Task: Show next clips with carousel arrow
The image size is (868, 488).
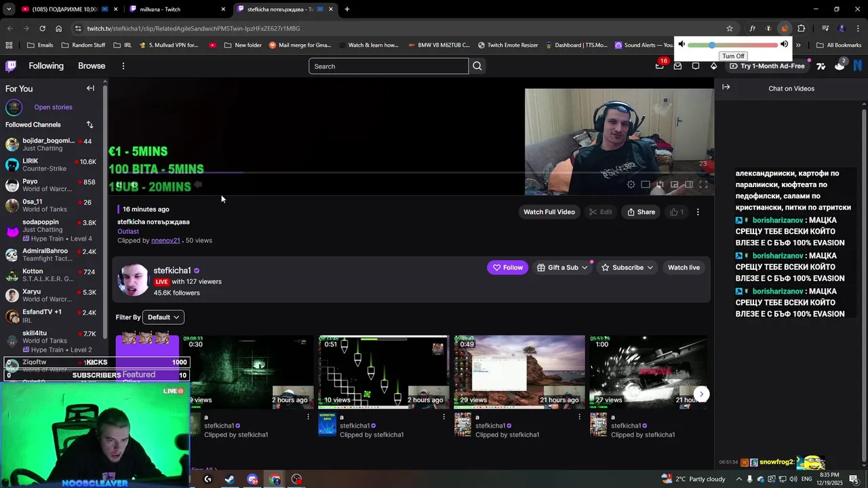Action: pyautogui.click(x=702, y=394)
